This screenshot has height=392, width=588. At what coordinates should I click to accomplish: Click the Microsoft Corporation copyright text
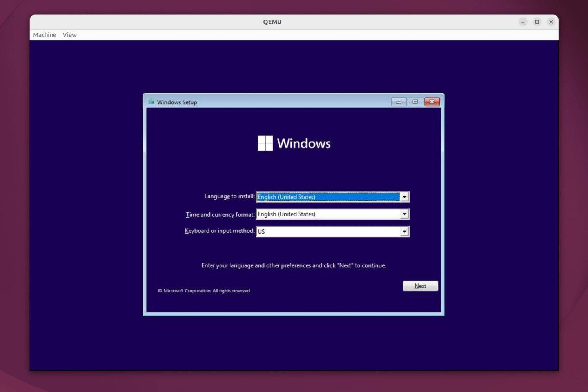point(204,291)
